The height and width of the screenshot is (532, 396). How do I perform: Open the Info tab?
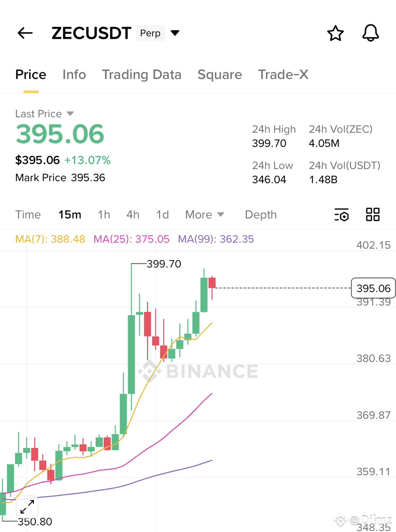(74, 75)
